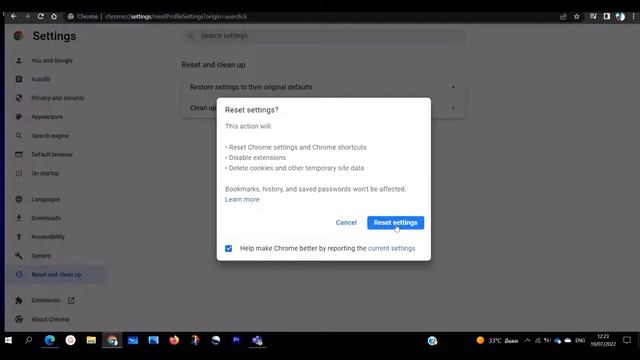Open Microsoft Teams from taskbar
The image size is (640, 360).
257,340
